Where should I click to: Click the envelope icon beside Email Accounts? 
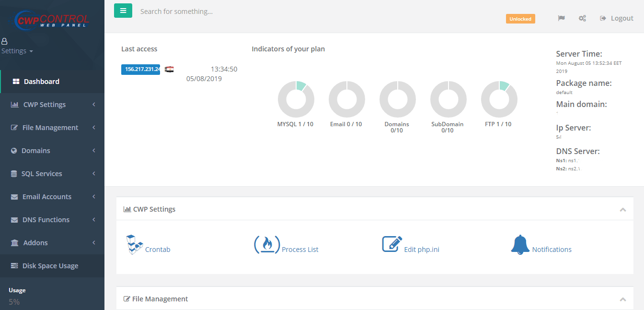click(14, 197)
